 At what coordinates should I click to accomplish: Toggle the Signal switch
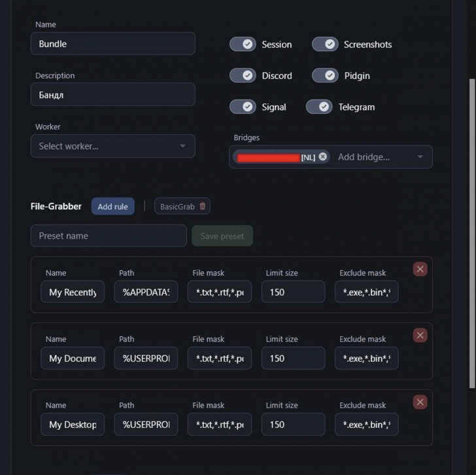click(243, 107)
